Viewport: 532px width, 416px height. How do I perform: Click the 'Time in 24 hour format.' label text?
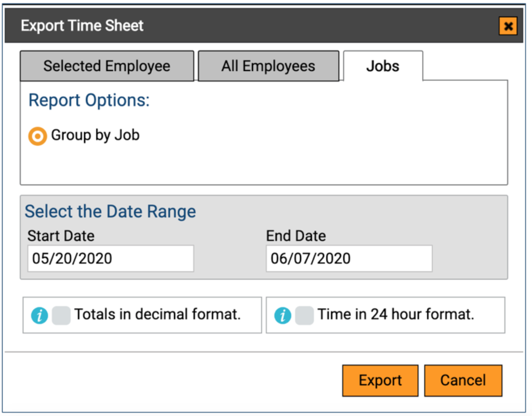tap(396, 315)
